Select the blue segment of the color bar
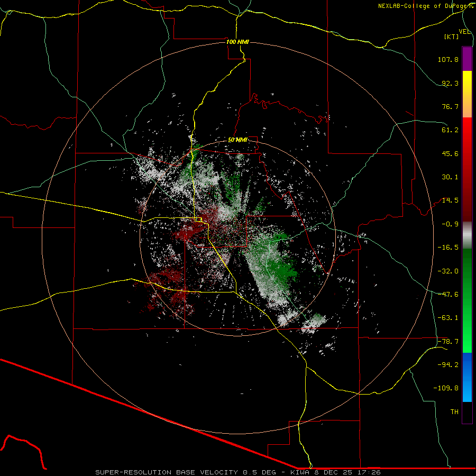Screen dimensions: 476x476 467,377
